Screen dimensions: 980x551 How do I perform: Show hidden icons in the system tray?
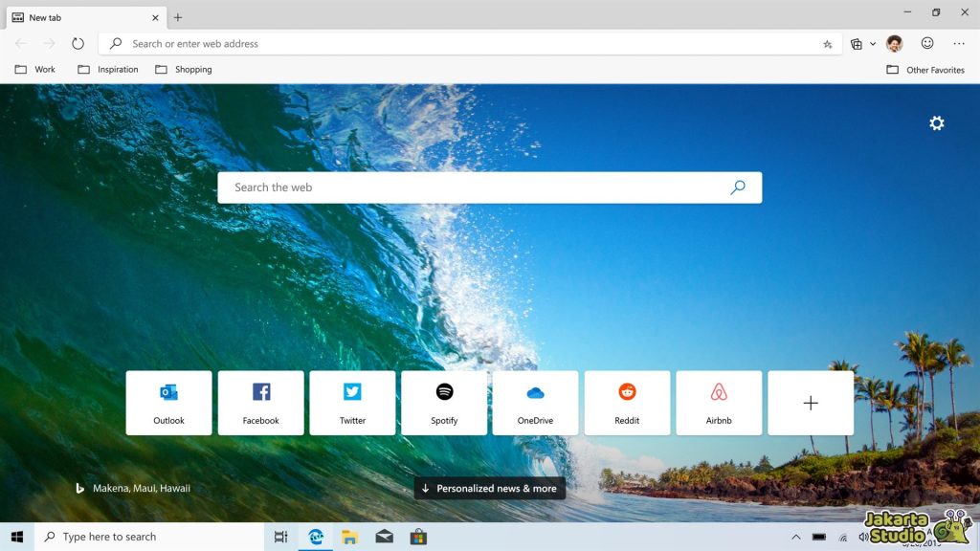point(795,536)
